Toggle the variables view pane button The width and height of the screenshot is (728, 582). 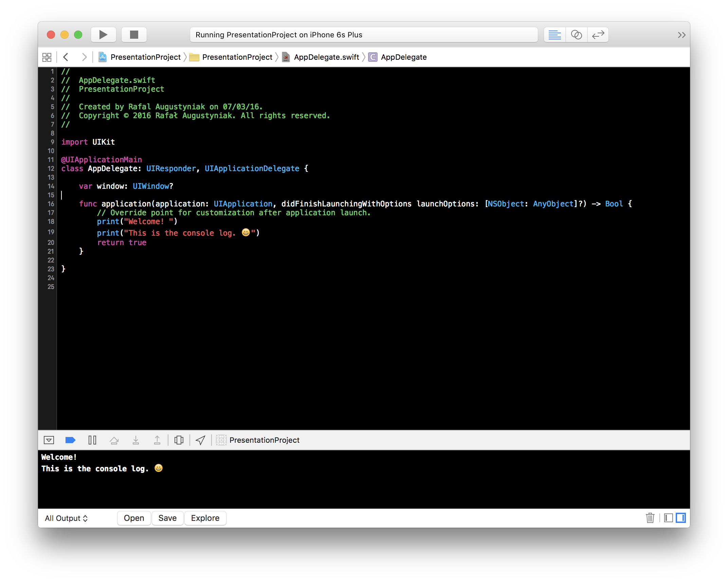click(x=668, y=518)
